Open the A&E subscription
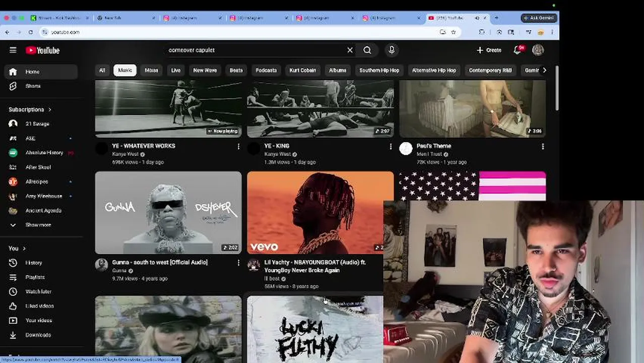 (41, 138)
